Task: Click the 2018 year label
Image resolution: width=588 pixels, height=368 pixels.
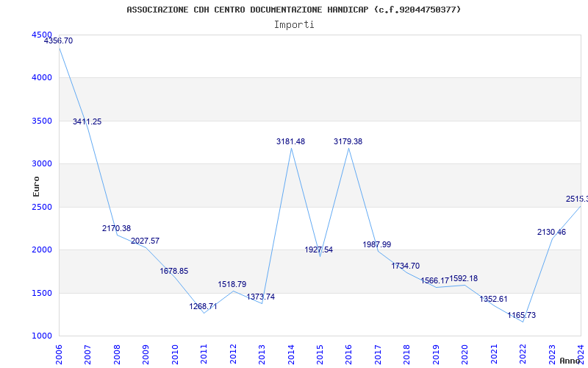Action: tap(407, 354)
